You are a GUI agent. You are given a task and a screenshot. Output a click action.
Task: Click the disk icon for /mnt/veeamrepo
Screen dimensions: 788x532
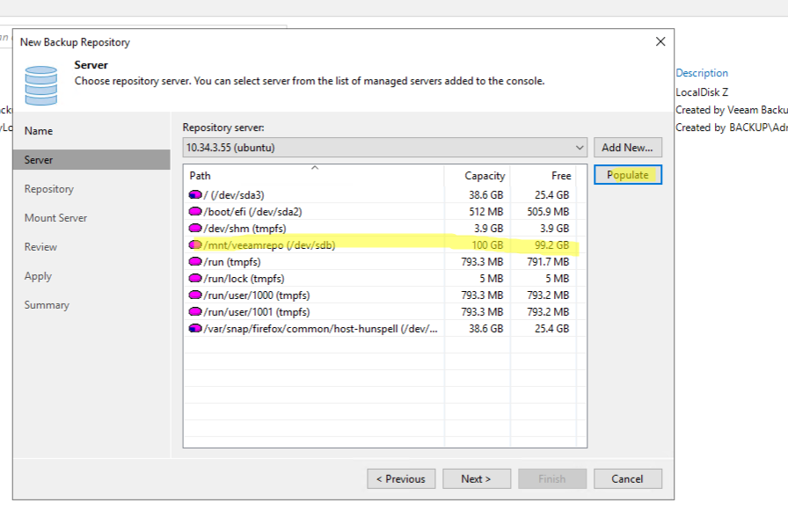coord(195,245)
